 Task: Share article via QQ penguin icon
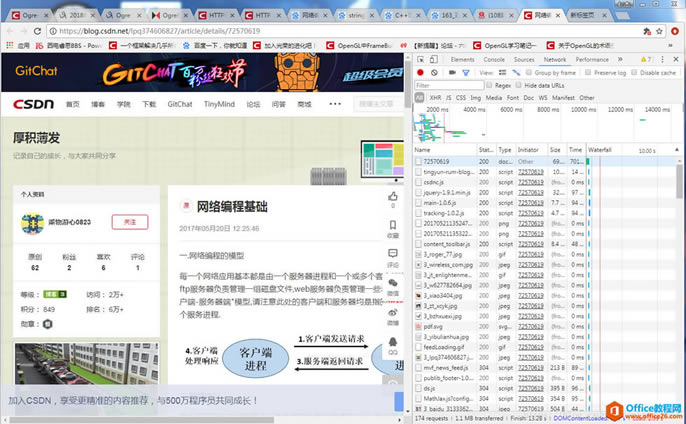pos(393,342)
